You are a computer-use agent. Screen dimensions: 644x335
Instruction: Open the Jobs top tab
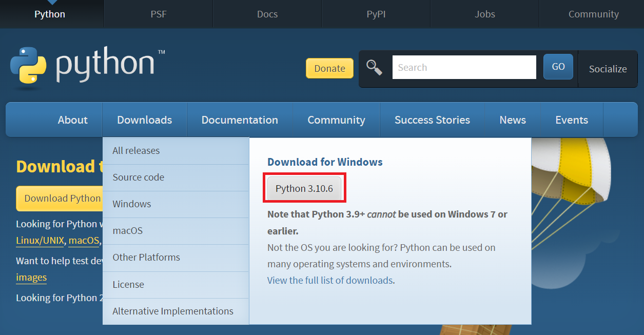[x=485, y=14]
